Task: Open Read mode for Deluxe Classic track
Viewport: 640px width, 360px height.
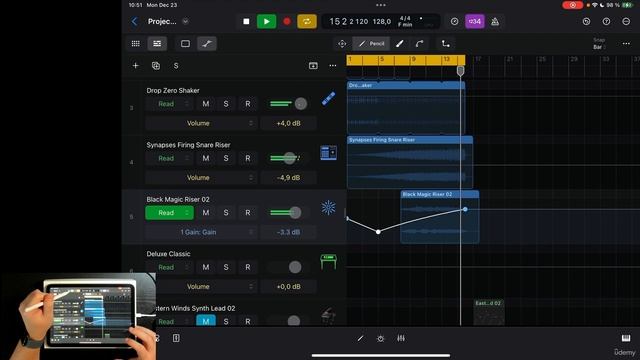Action: point(169,267)
